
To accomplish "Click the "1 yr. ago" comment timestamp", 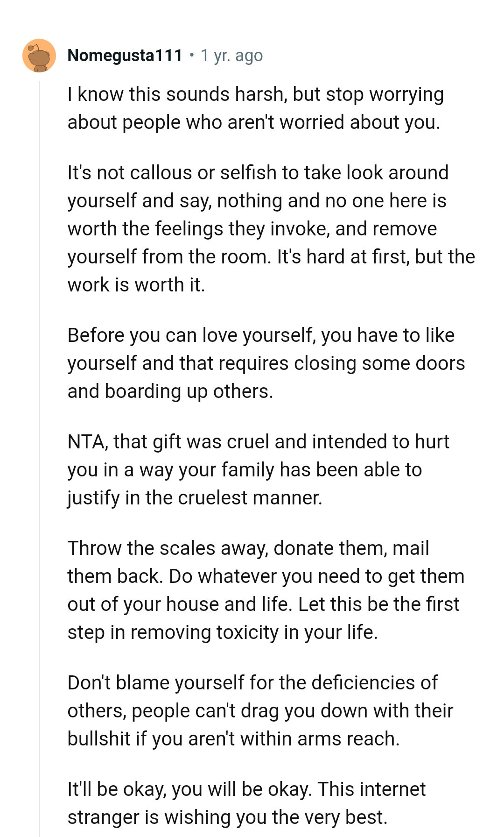I will [231, 56].
